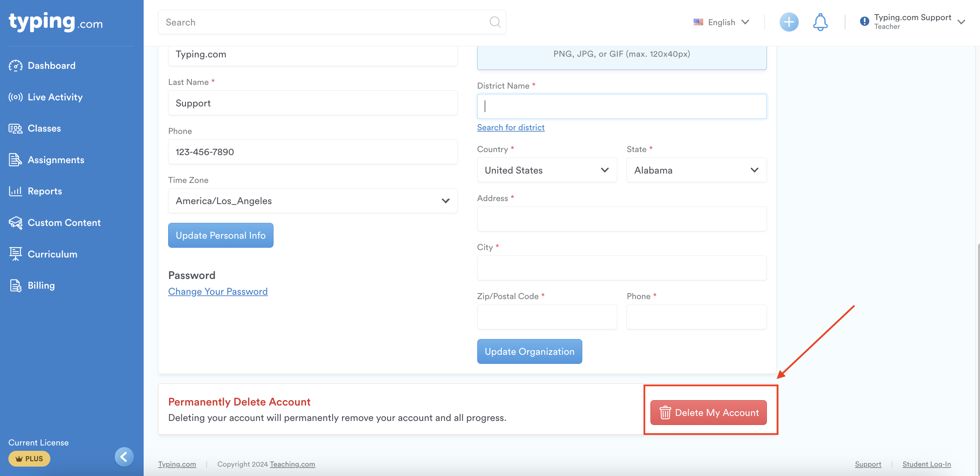980x476 pixels.
Task: Click the blue plus add icon
Action: point(789,22)
